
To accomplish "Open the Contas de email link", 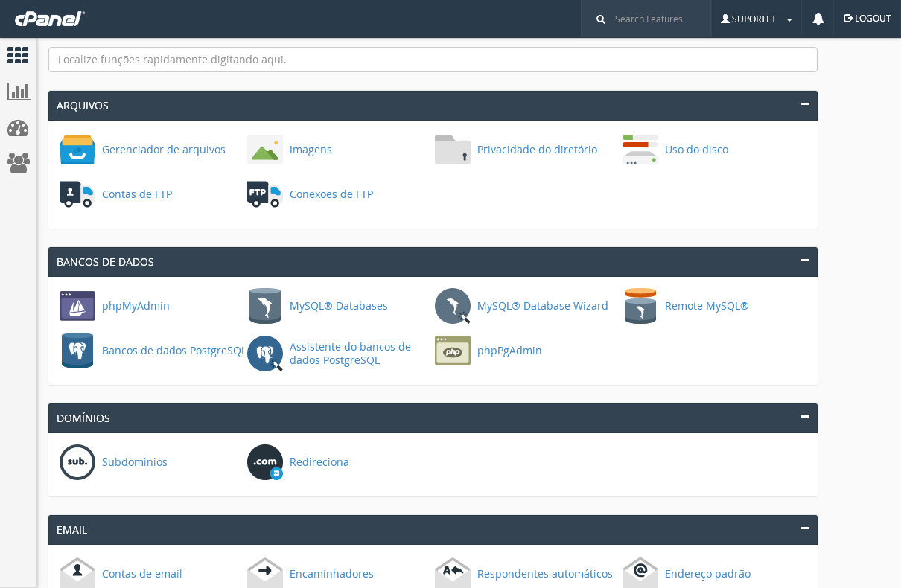I will (142, 574).
